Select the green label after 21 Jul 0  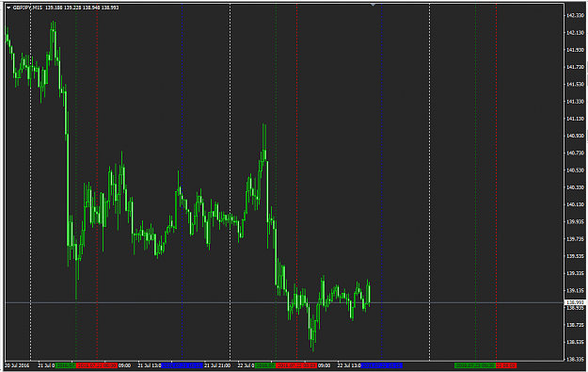coord(66,365)
